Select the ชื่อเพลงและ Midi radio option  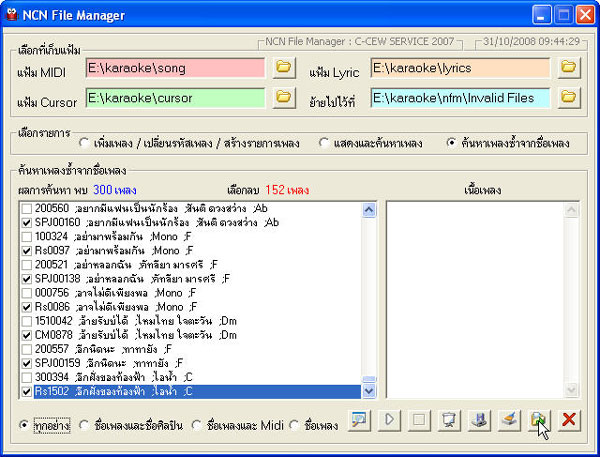(198, 426)
